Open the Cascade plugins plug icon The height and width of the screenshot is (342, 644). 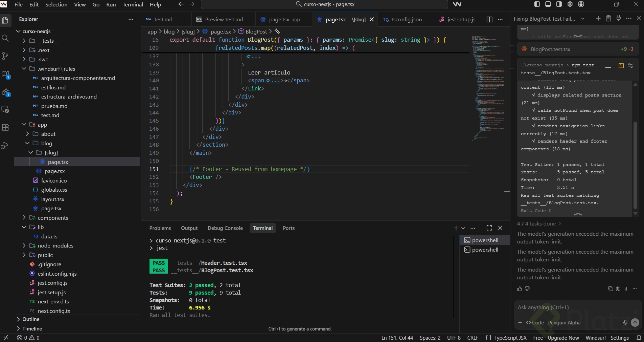619,19
